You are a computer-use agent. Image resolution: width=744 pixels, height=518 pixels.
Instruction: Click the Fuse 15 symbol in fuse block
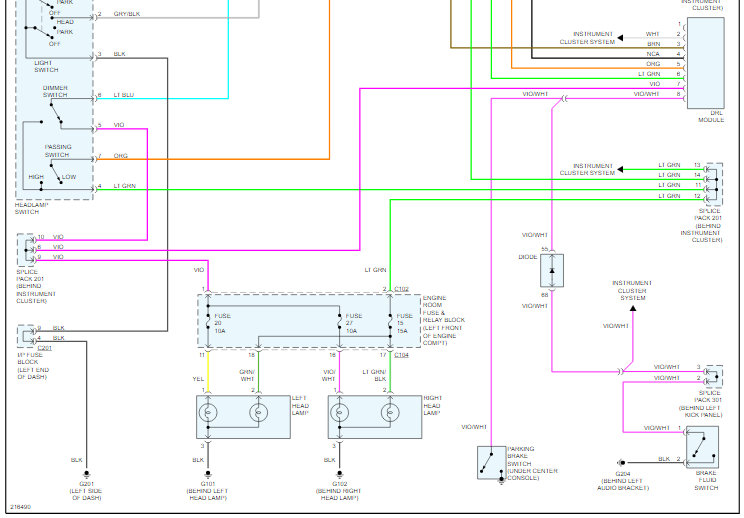click(x=390, y=321)
